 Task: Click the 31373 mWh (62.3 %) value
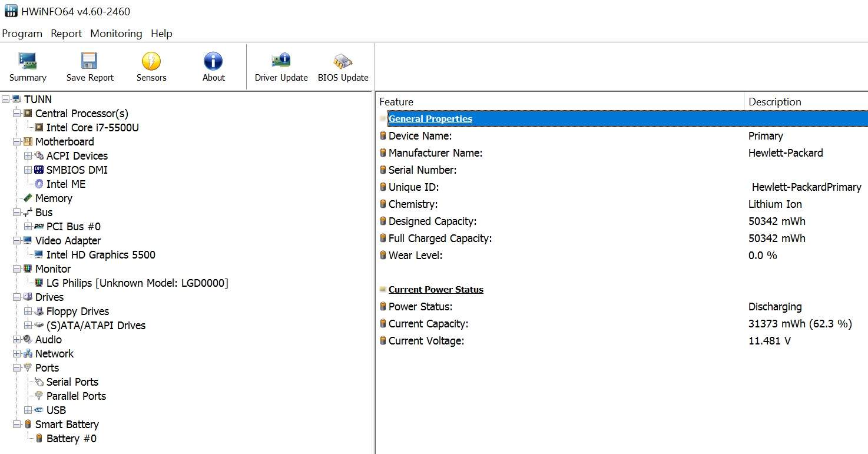click(x=800, y=323)
